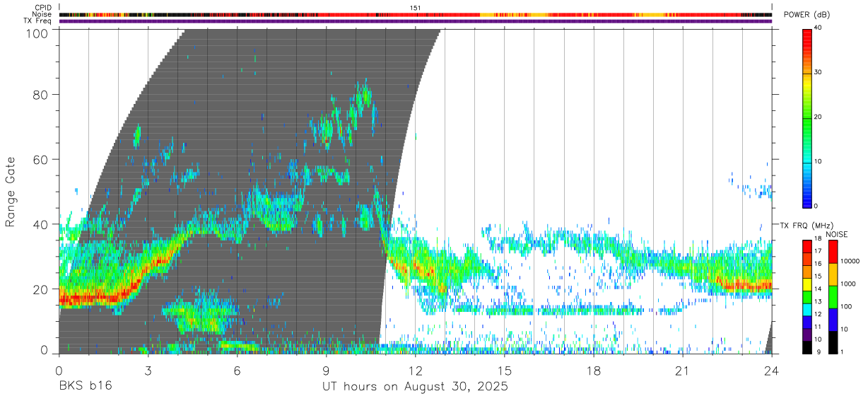This screenshot has width=868, height=401.
Task: Select the 'BKS b16' radar label
Action: pyautogui.click(x=85, y=387)
